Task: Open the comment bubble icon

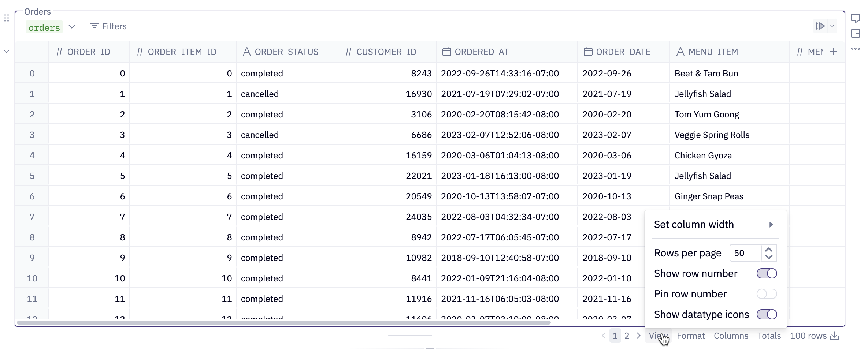Action: pos(856,18)
